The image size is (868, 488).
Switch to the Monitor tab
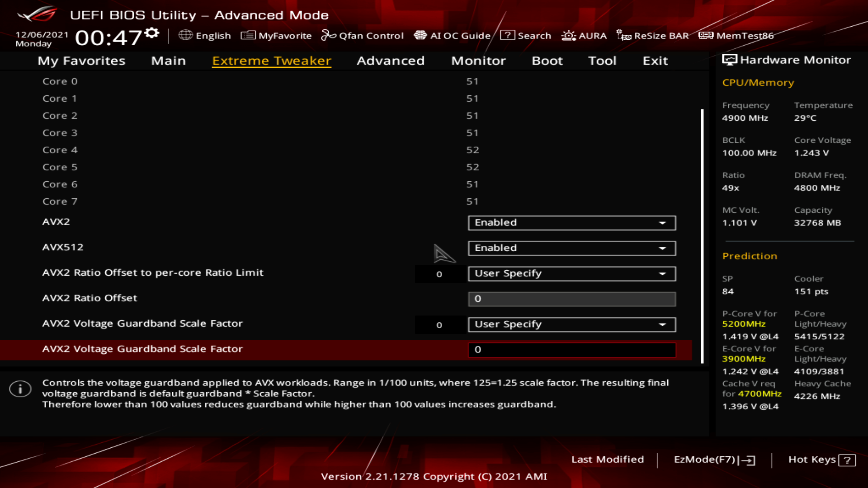coord(478,61)
